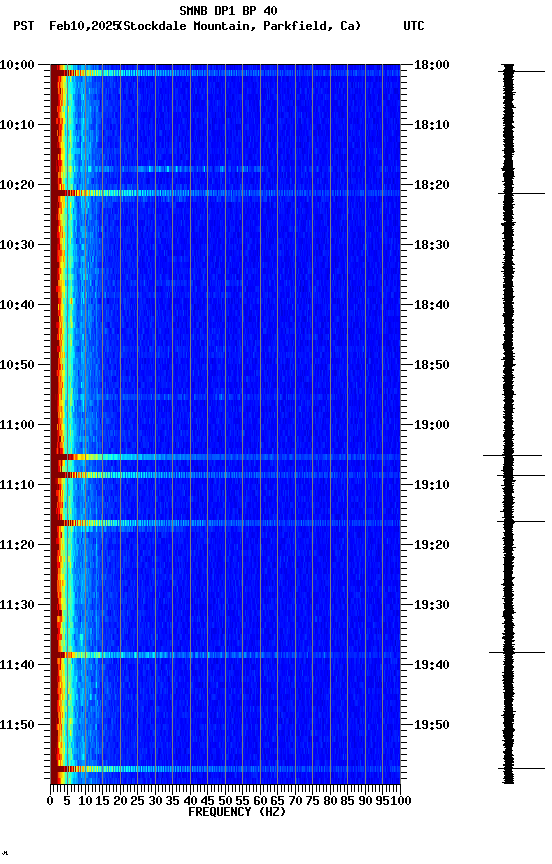Image resolution: width=552 pixels, height=864 pixels.
Task: Click the '18:50' UTC time label
Action: click(x=432, y=365)
